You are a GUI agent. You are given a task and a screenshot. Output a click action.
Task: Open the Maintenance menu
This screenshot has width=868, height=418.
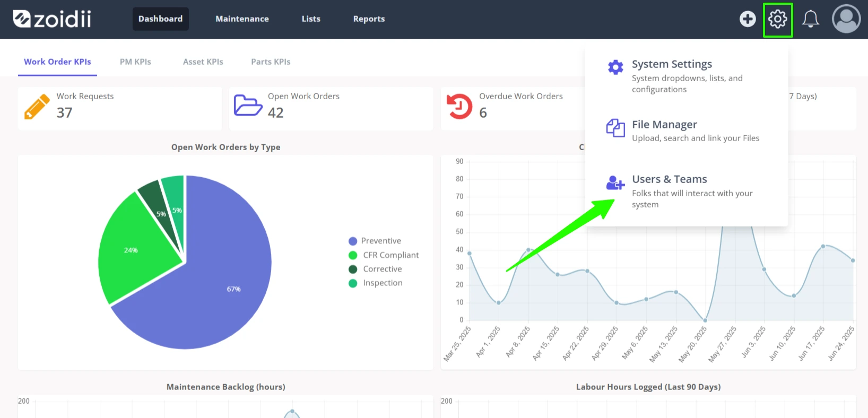click(242, 19)
